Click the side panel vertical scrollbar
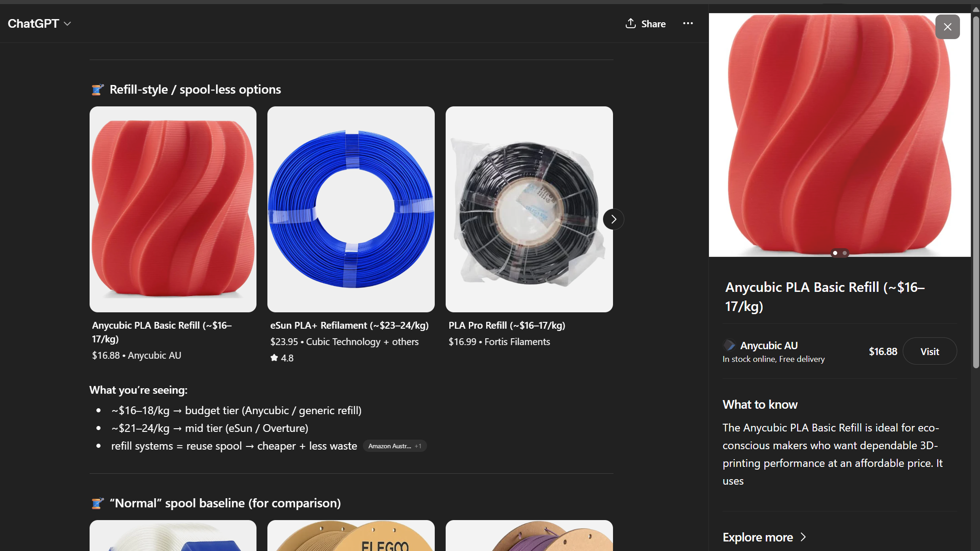The image size is (980, 551). click(975, 191)
